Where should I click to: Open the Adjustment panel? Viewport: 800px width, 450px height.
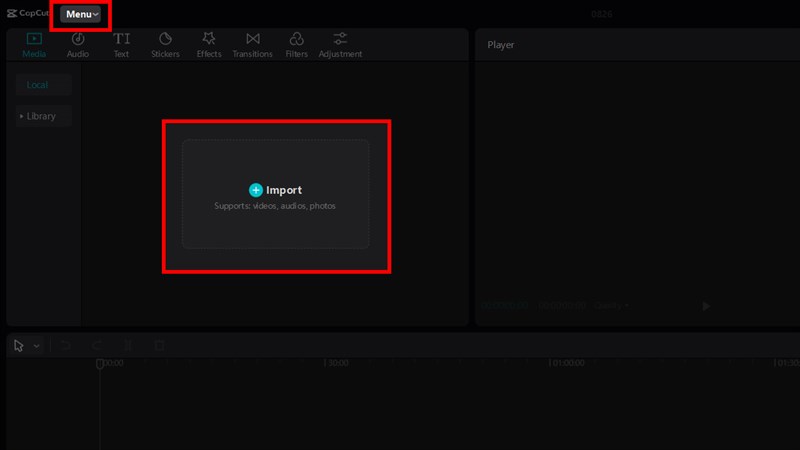point(340,44)
